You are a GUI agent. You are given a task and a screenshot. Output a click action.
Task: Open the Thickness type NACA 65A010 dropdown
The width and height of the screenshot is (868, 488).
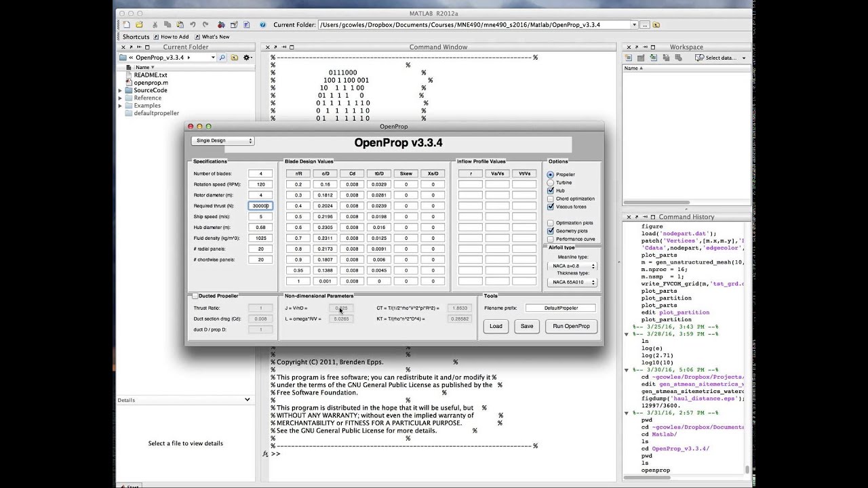click(572, 282)
